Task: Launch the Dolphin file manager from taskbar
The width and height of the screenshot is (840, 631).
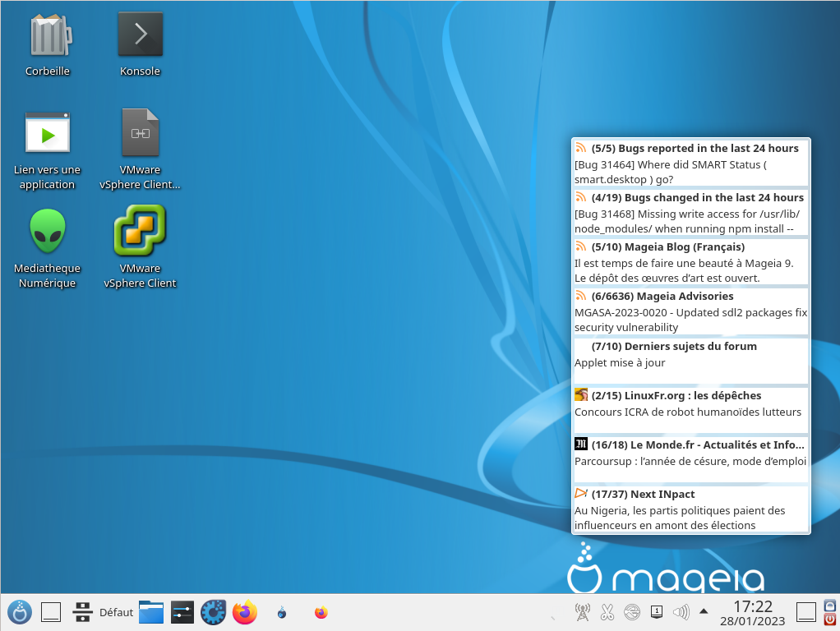Action: [x=151, y=612]
